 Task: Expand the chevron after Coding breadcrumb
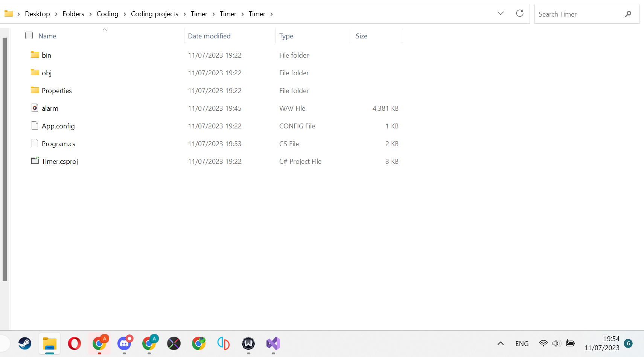[125, 14]
